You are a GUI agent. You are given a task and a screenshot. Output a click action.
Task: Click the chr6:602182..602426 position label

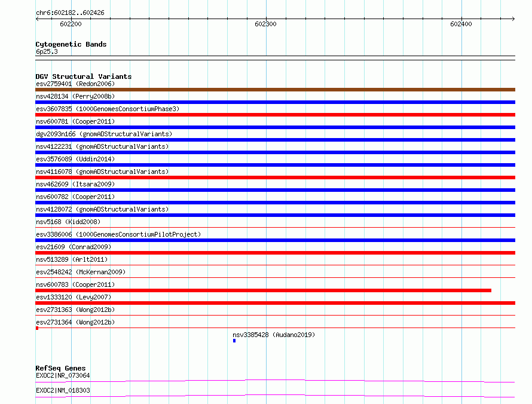coord(70,13)
